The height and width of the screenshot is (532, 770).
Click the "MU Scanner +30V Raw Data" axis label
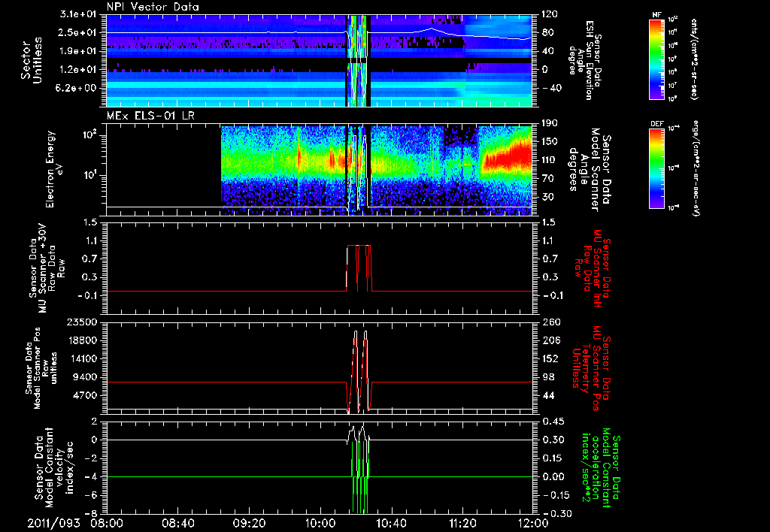(47, 269)
